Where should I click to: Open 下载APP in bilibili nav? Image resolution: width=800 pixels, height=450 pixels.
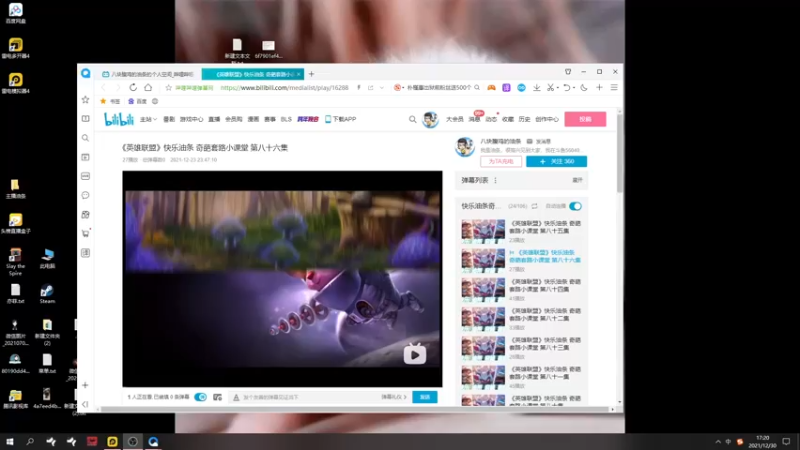(340, 119)
